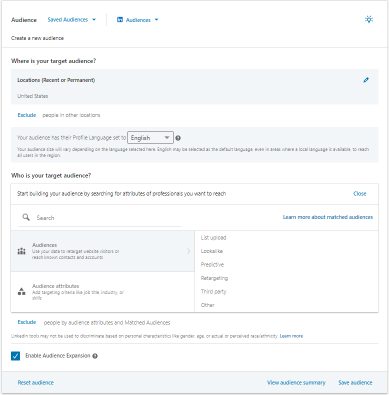Expand the Audiences category chevron
Image resolution: width=389 pixels, height=395 pixels.
189,251
